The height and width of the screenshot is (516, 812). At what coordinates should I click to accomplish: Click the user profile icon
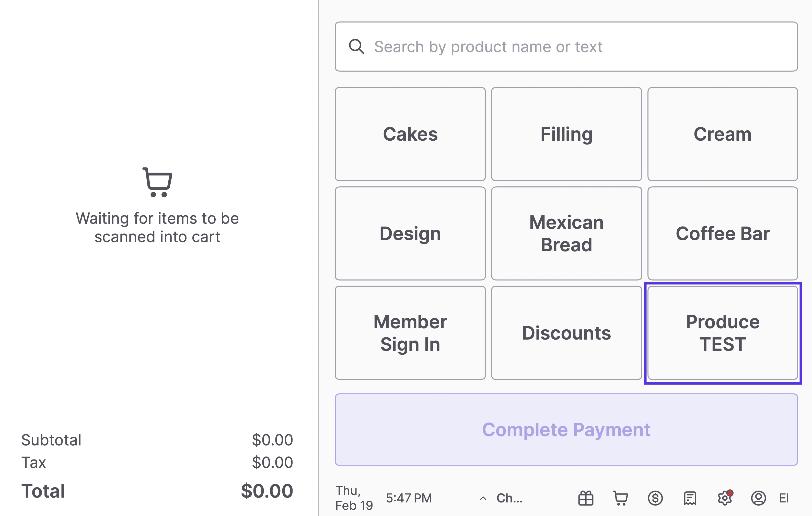pos(758,498)
